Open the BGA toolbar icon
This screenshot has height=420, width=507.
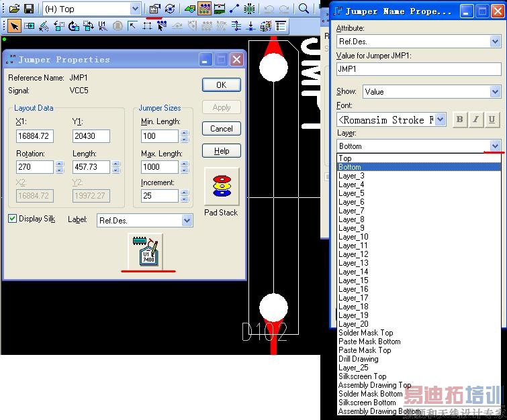point(249,9)
